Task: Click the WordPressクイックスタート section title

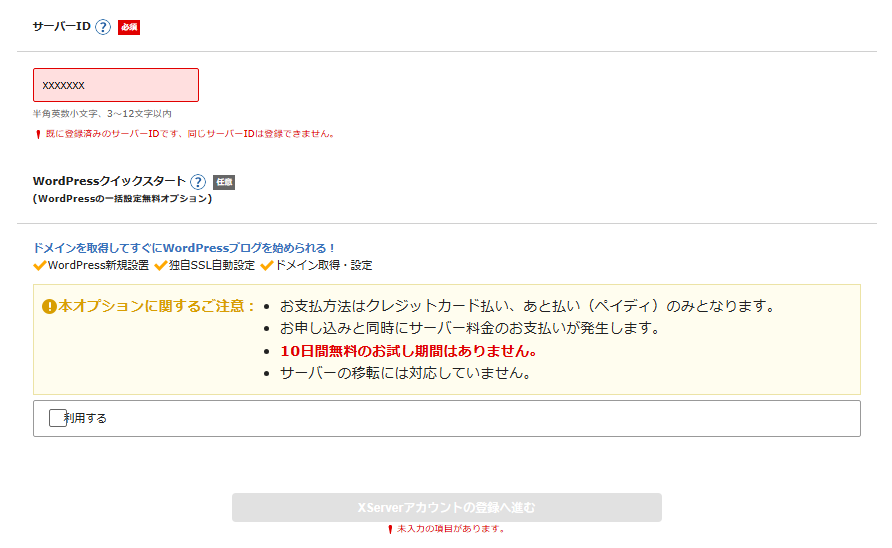Action: pos(109,181)
